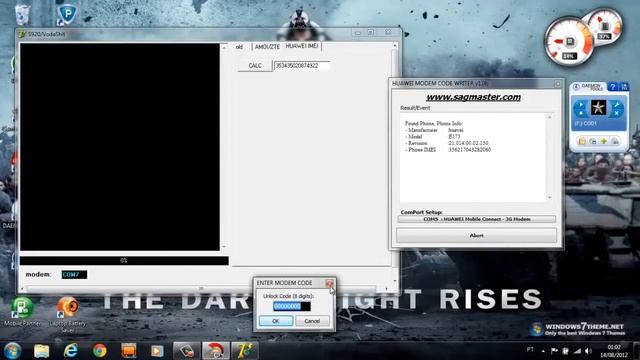Click OK in the Enter Modem Code dialog
Image resolution: width=640 pixels, height=360 pixels.
coord(276,321)
